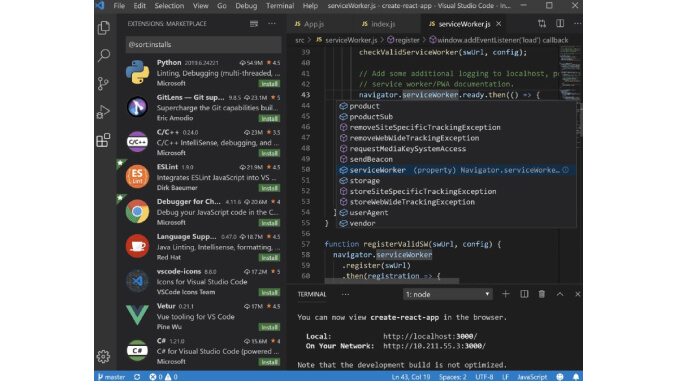This screenshot has width=678, height=381.
Task: Show details info icon for serviceWorker suggestion
Action: pyautogui.click(x=566, y=170)
